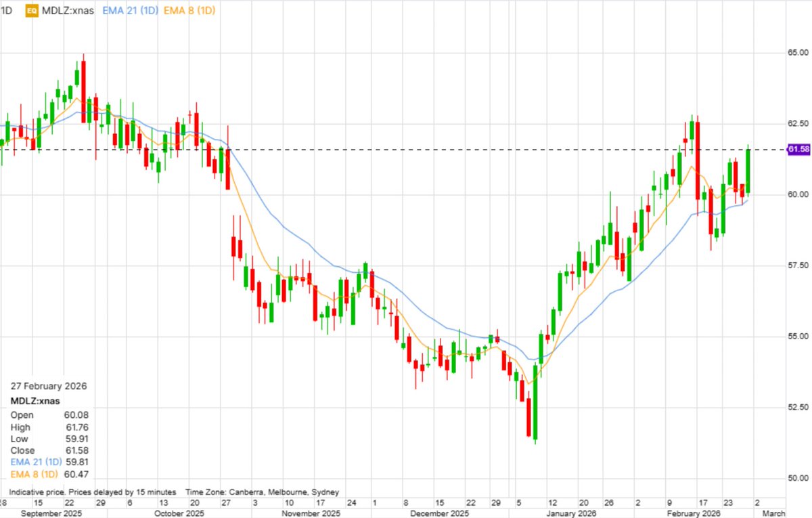This screenshot has height=518, width=812.
Task: Click the October 2025 month label
Action: pyautogui.click(x=179, y=513)
